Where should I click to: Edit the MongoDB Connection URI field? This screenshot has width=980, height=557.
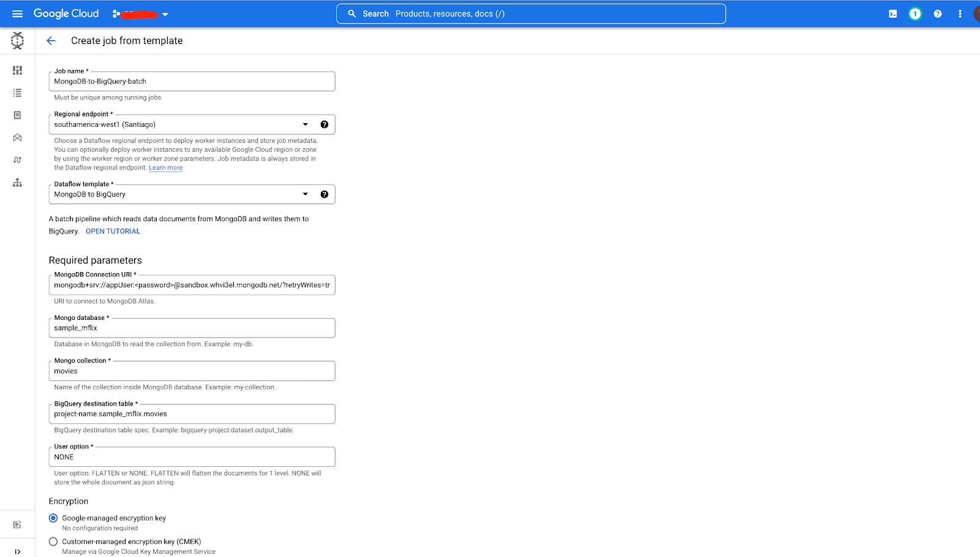point(192,285)
